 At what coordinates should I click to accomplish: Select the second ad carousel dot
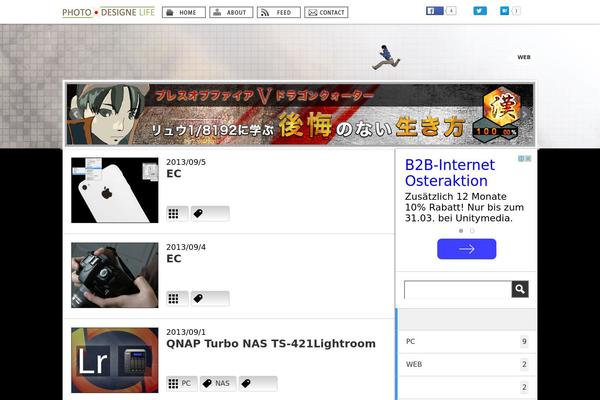click(x=472, y=231)
